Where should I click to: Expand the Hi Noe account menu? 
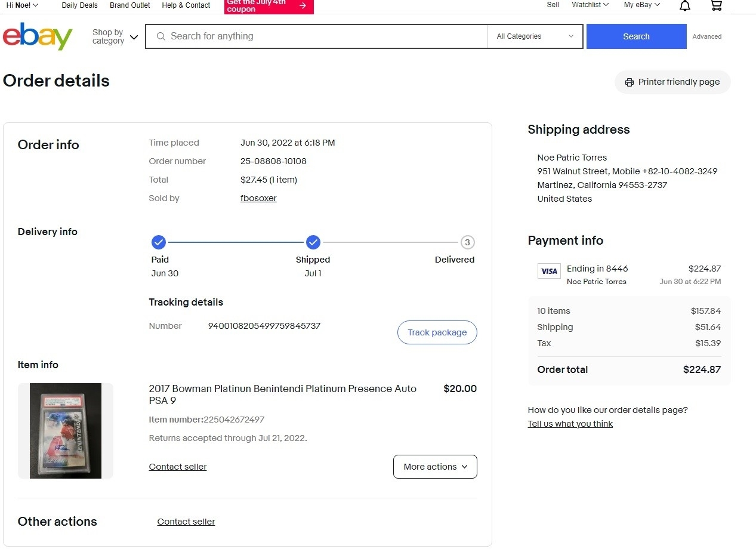pos(22,5)
